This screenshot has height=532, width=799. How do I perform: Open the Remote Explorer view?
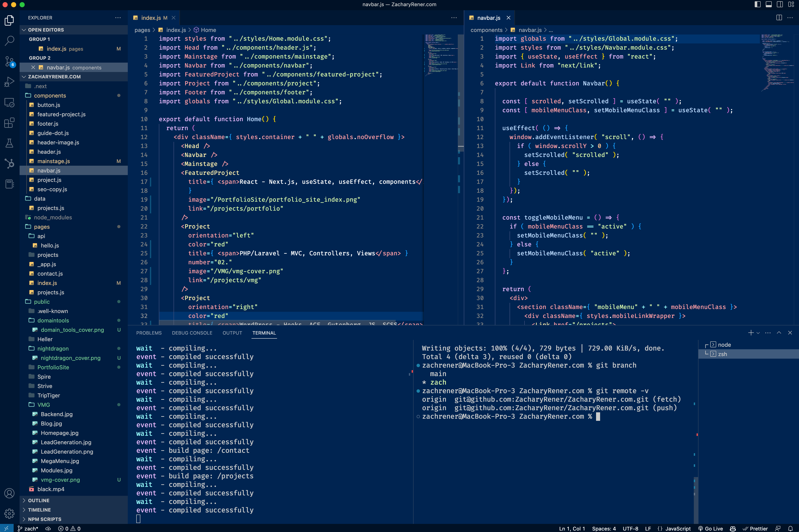pos(10,102)
